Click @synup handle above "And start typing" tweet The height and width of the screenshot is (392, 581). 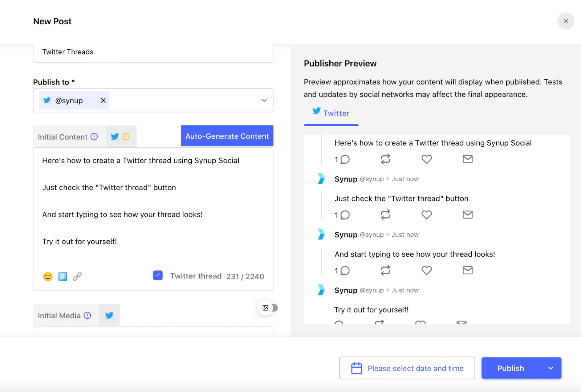[x=371, y=235]
